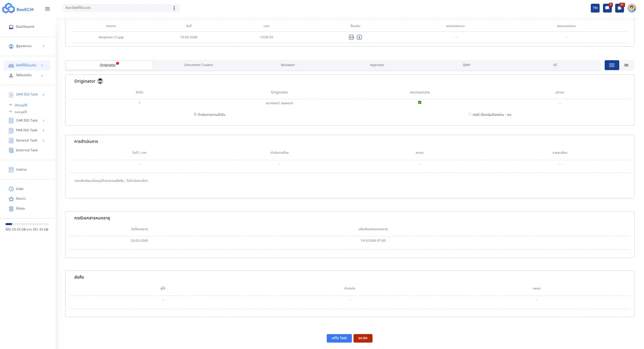644x349 pixels.
Task: Switch to grid view layout
Action: pyautogui.click(x=611, y=65)
